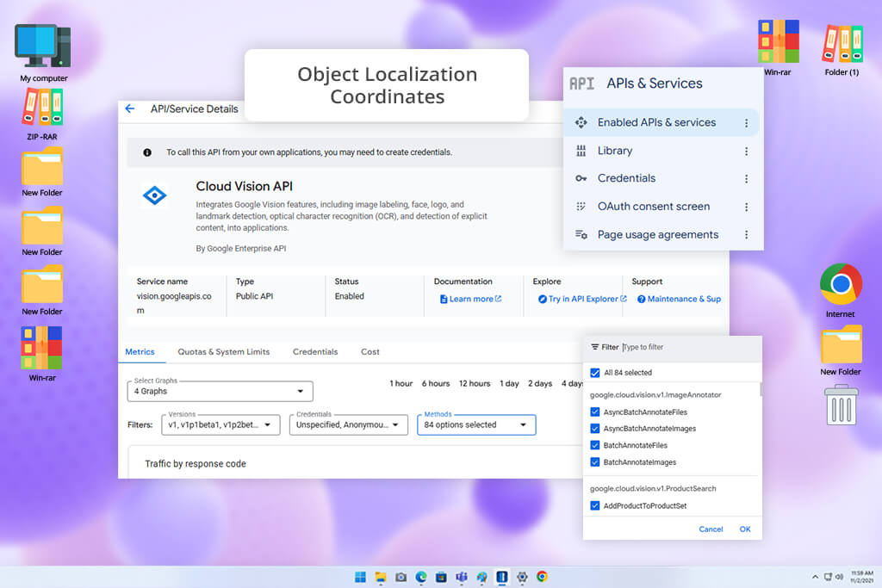This screenshot has height=588, width=882.
Task: Switch to Quotas & System Limits tab
Action: [224, 352]
